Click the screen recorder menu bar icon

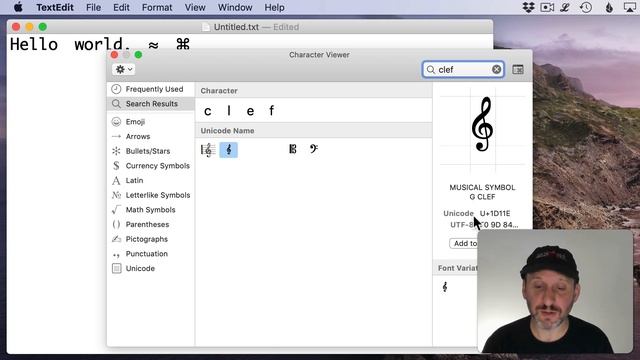(547, 7)
